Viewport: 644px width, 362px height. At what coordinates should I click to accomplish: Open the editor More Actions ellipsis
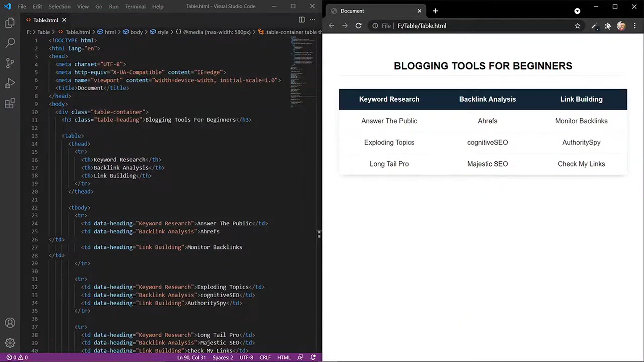click(313, 20)
